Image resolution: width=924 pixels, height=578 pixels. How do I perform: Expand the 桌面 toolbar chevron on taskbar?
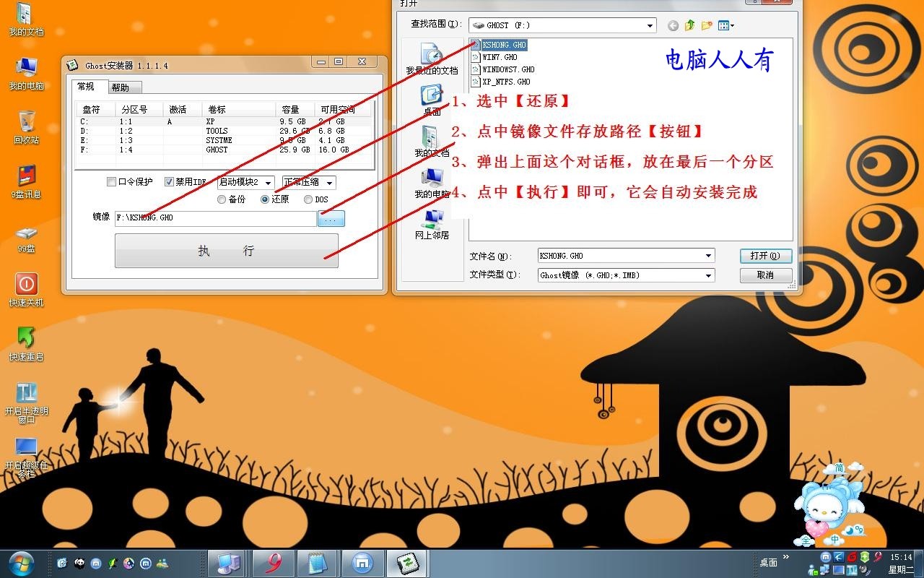pyautogui.click(x=785, y=557)
